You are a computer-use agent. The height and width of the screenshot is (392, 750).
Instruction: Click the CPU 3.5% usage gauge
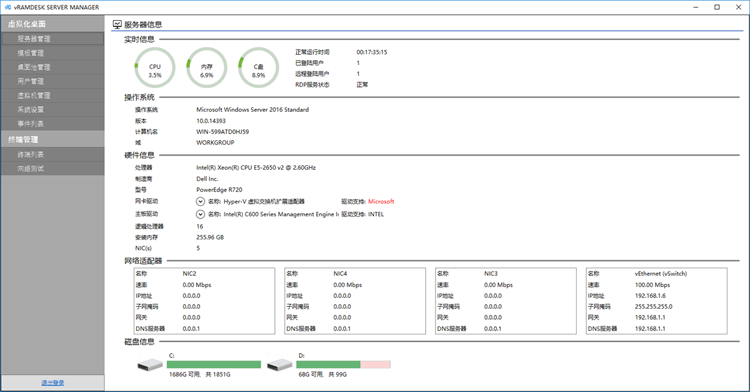(x=154, y=67)
